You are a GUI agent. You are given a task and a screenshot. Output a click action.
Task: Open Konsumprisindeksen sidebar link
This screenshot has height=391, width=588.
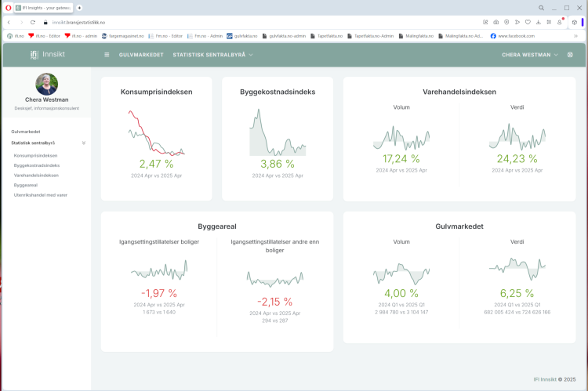point(35,155)
